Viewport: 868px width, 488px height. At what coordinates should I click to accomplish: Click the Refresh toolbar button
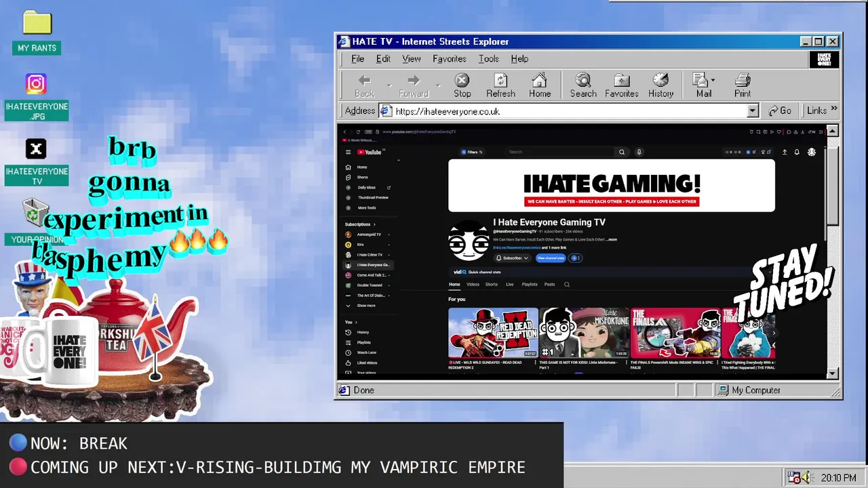click(x=500, y=85)
